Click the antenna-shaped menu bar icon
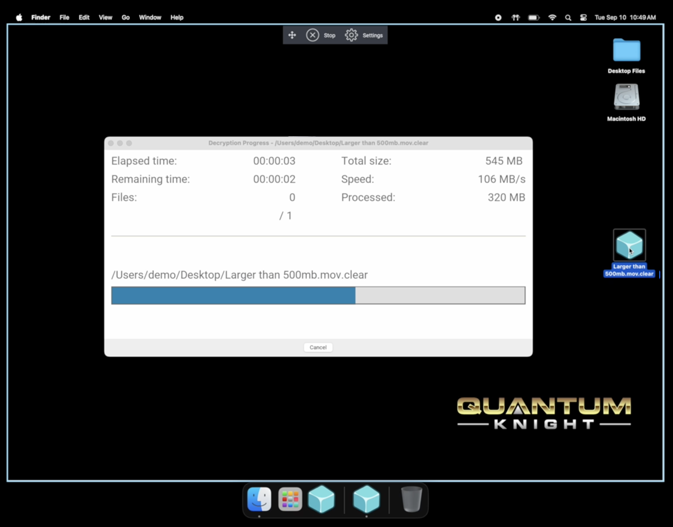 pos(515,18)
